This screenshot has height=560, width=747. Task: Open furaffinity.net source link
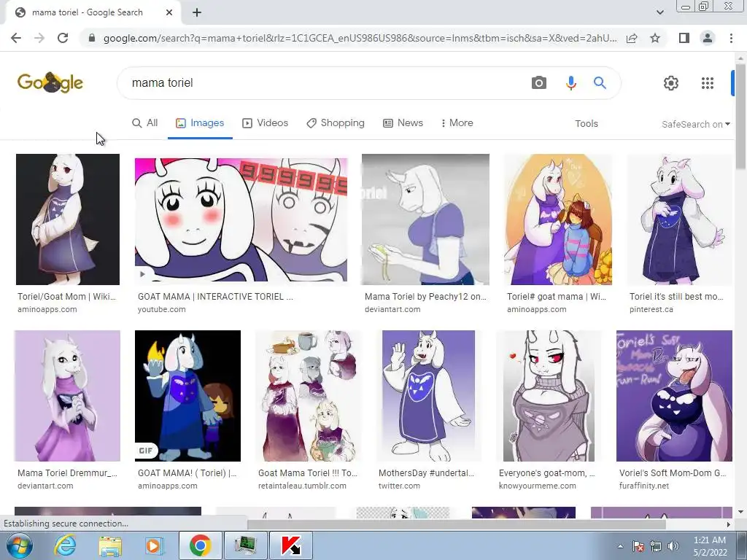644,486
